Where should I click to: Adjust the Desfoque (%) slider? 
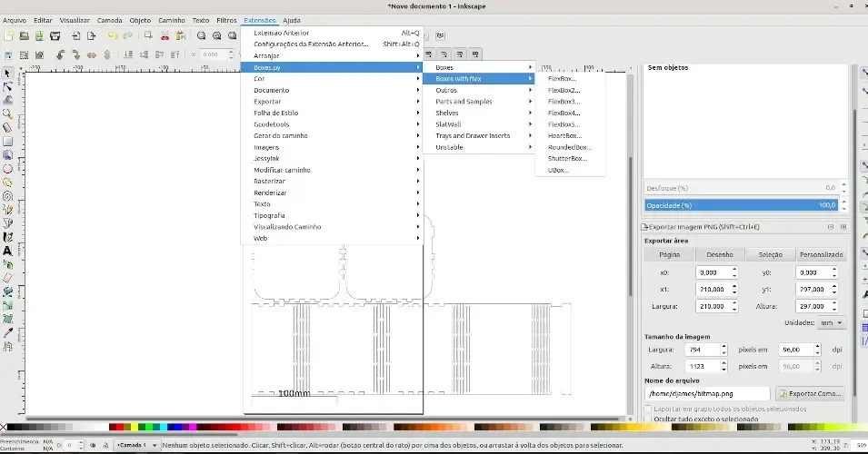point(742,188)
